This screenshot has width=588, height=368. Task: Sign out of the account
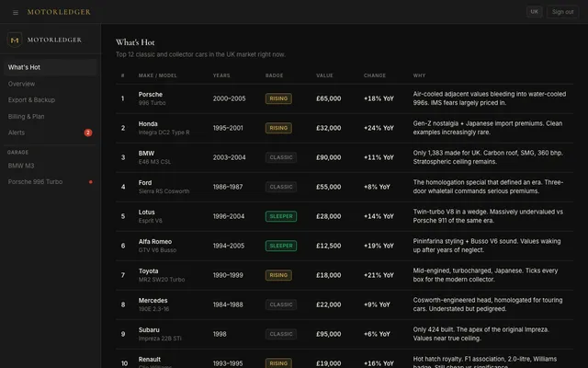[562, 12]
